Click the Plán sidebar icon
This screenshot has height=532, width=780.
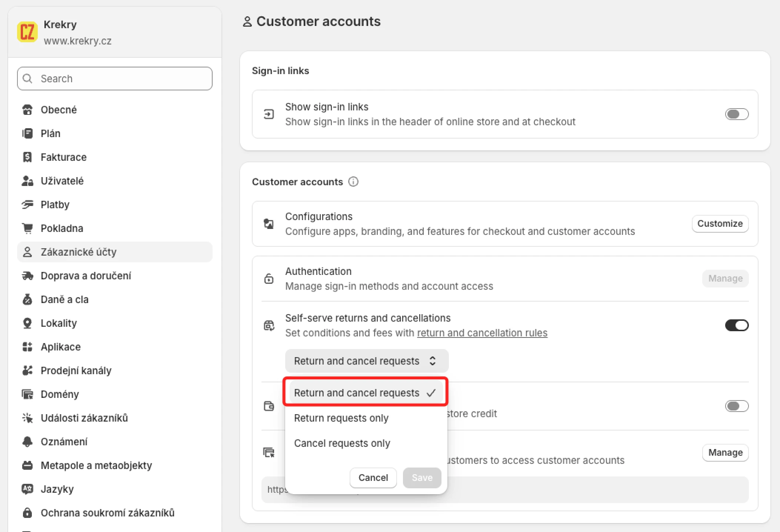[x=27, y=133]
